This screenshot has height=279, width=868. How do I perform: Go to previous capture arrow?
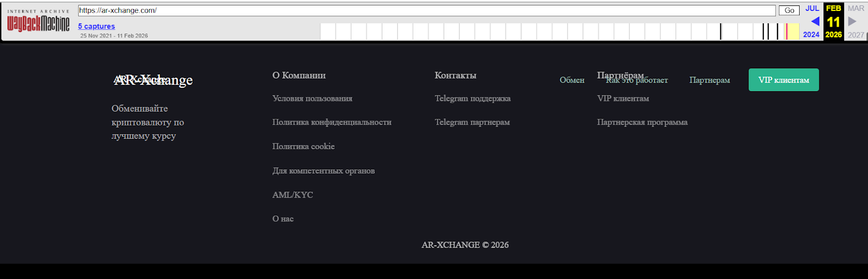(x=815, y=21)
